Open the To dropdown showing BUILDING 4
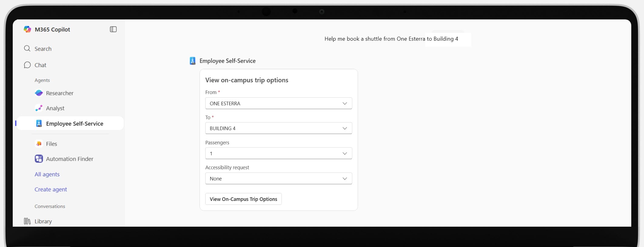The image size is (644, 247). pyautogui.click(x=279, y=128)
